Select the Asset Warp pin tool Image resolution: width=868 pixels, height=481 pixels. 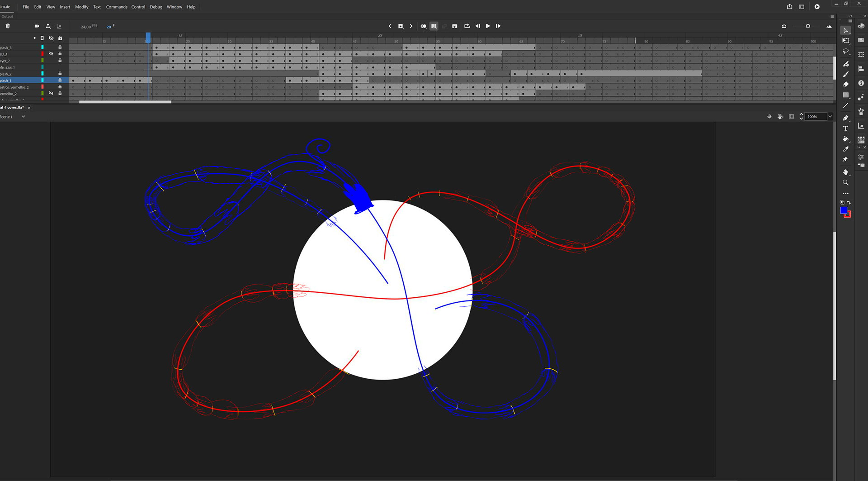(x=845, y=160)
